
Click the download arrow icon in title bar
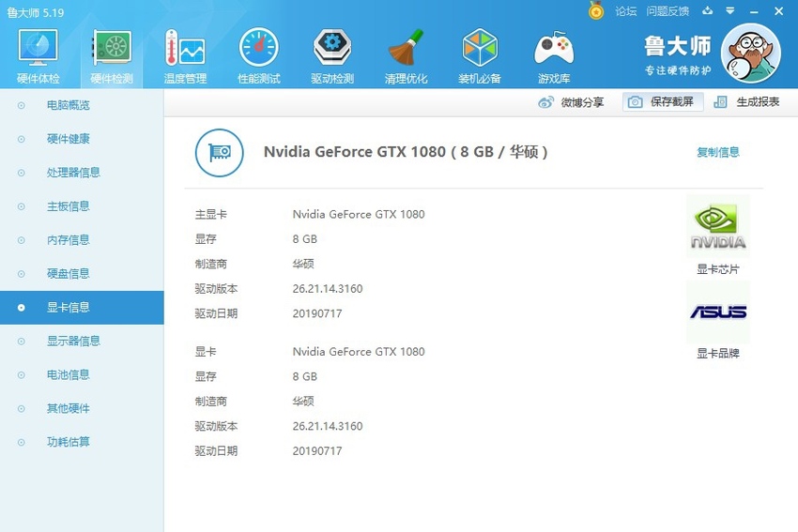pos(708,10)
